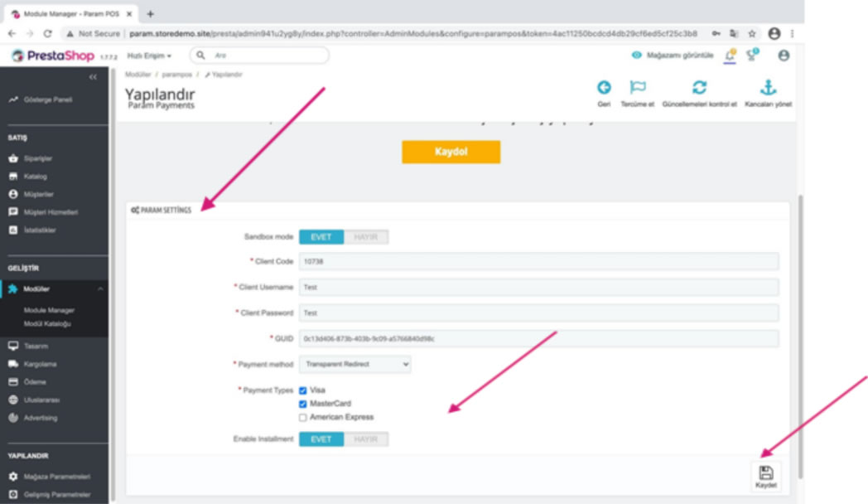
Task: Click Kancaları yönet anchor icon
Action: 768,88
